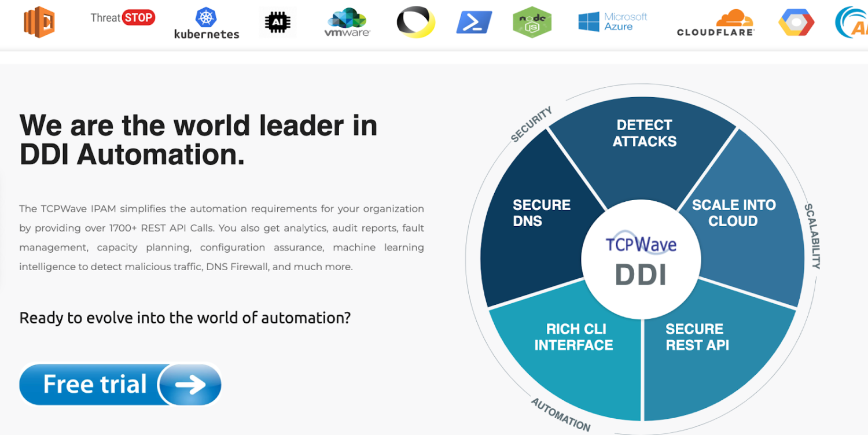Select the Kubernetes logo
The image size is (868, 435).
pyautogui.click(x=207, y=23)
